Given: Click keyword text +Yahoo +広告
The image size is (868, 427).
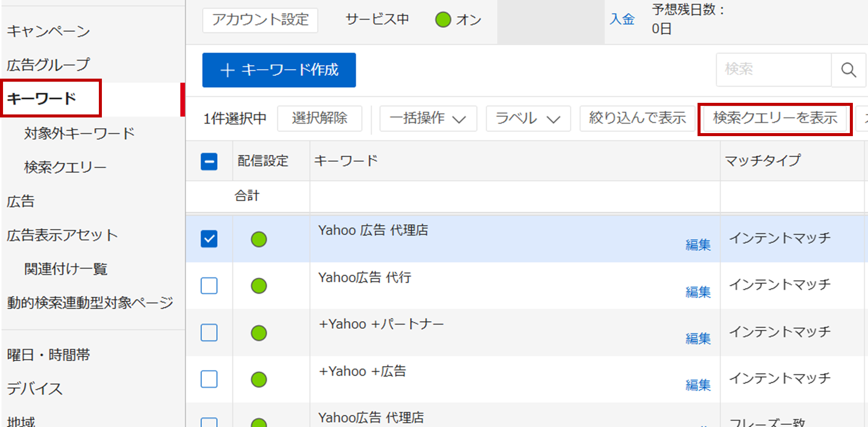Looking at the screenshot, I should pos(363,372).
